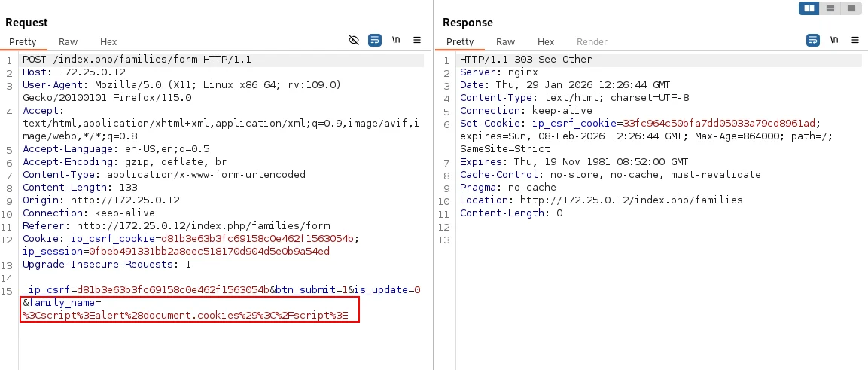Select top-bottom stacked layout icon

pos(830,8)
